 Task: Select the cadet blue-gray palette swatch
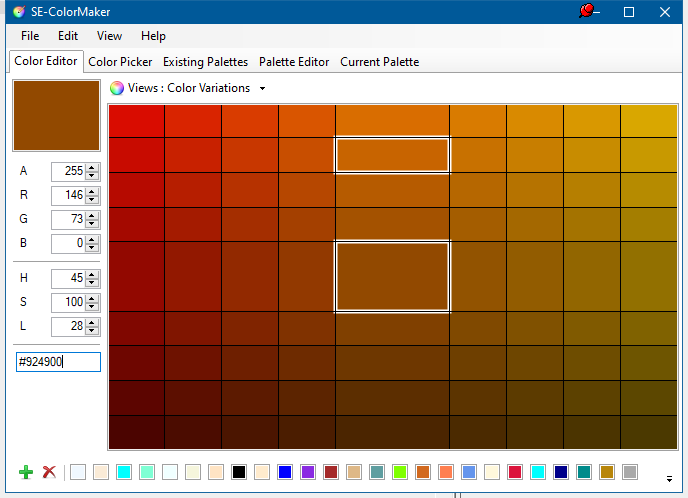[377, 472]
